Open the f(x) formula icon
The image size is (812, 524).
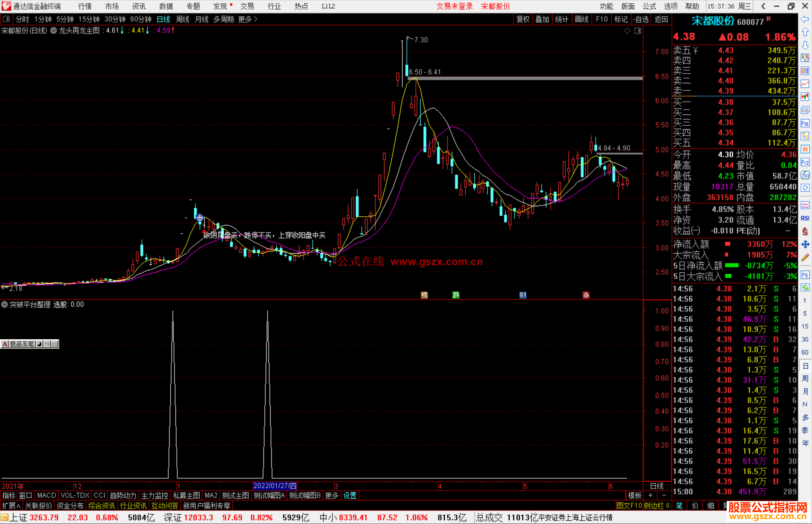805,175
